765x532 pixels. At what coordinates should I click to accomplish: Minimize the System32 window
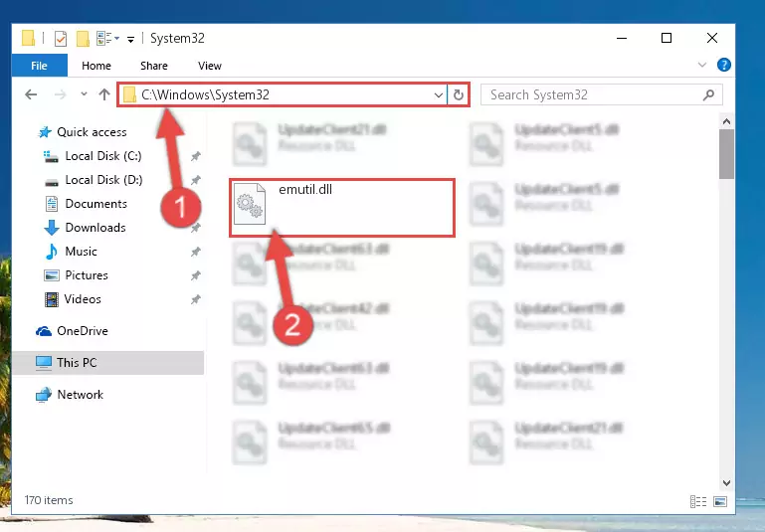pos(622,38)
